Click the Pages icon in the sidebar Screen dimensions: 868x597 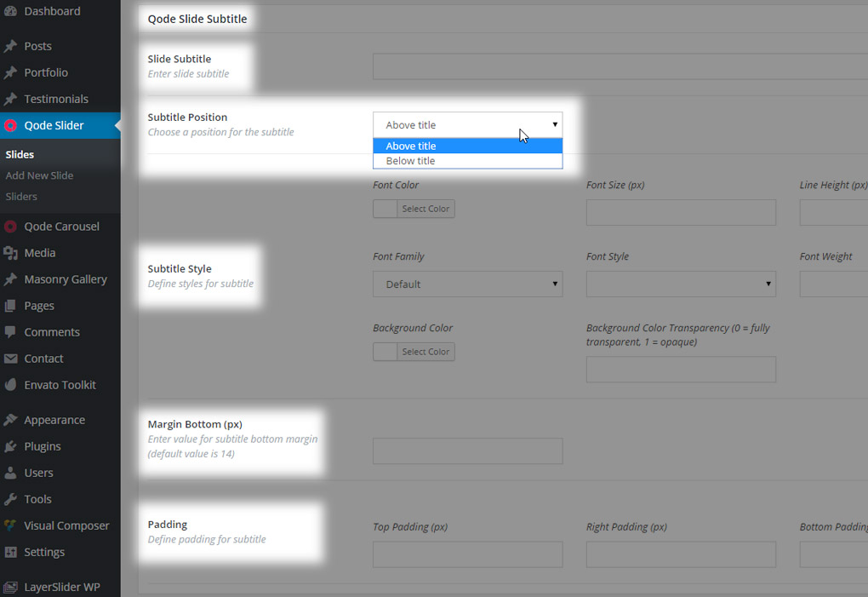click(10, 306)
